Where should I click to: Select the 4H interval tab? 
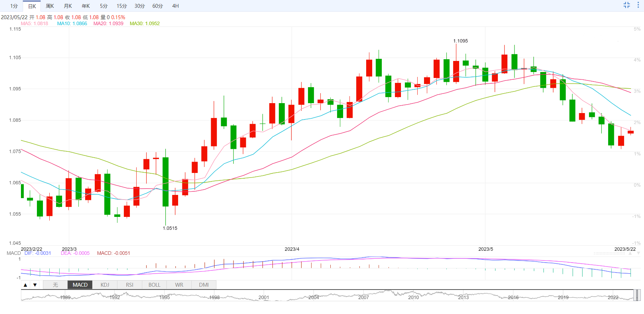[175, 6]
